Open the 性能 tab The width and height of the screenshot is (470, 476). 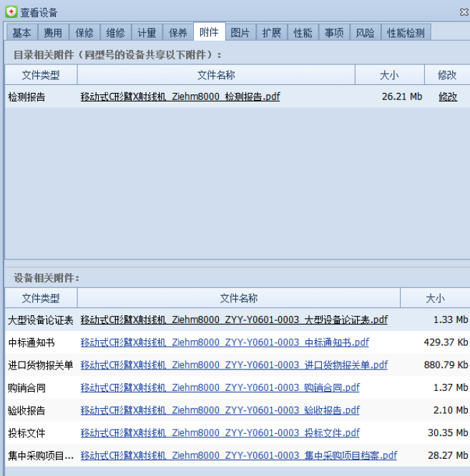pyautogui.click(x=303, y=32)
